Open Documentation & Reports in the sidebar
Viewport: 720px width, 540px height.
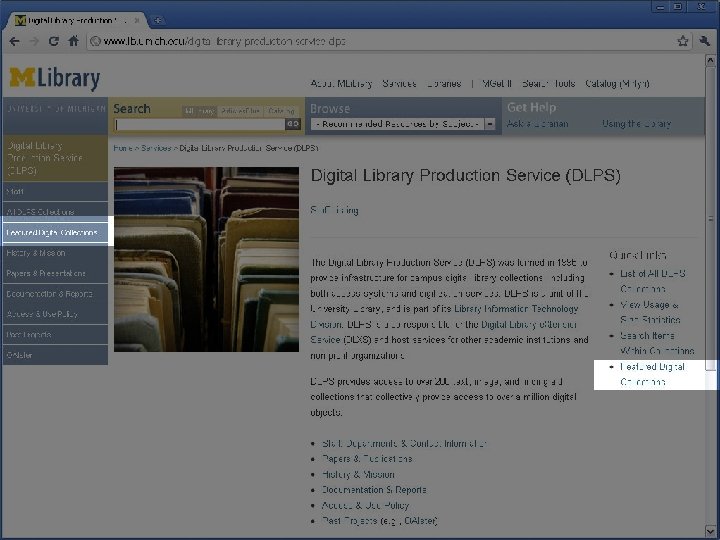point(55,294)
